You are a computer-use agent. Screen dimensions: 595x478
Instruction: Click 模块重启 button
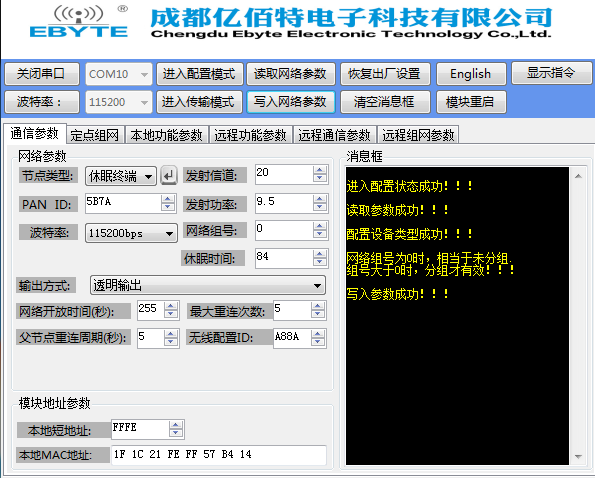(471, 102)
